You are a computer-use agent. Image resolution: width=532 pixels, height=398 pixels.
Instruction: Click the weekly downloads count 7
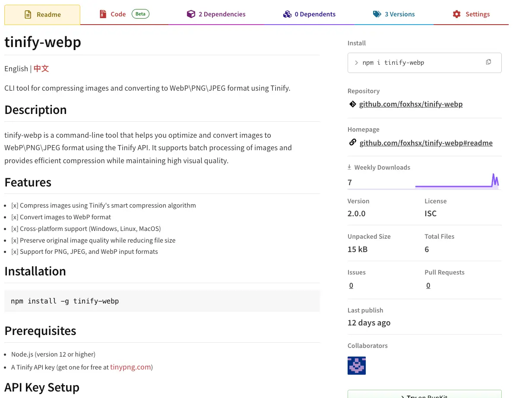[350, 182]
